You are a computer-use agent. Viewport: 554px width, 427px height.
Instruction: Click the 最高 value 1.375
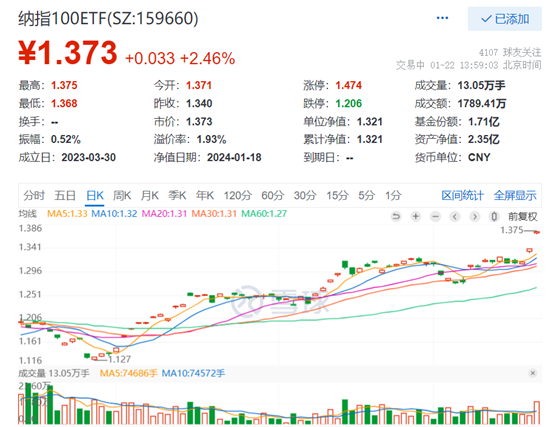point(64,85)
